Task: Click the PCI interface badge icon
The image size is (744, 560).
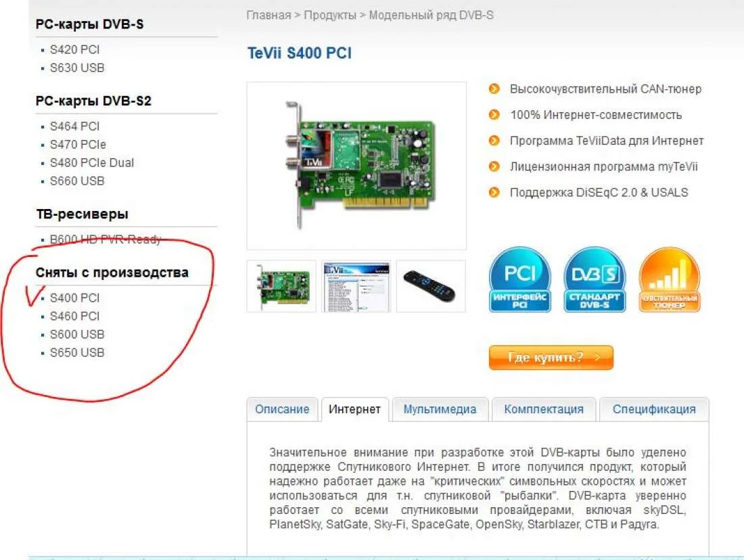Action: click(x=519, y=279)
